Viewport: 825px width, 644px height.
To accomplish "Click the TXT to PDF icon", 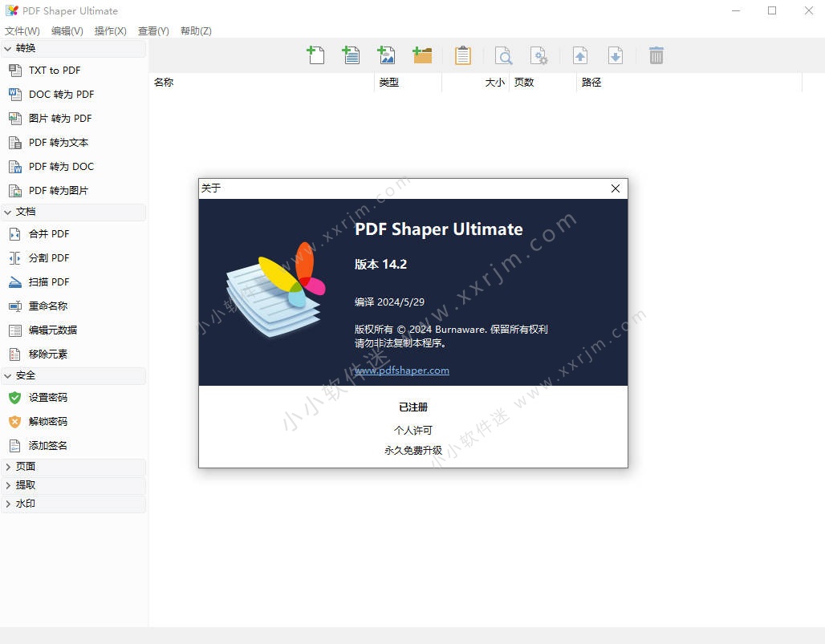I will click(x=15, y=70).
